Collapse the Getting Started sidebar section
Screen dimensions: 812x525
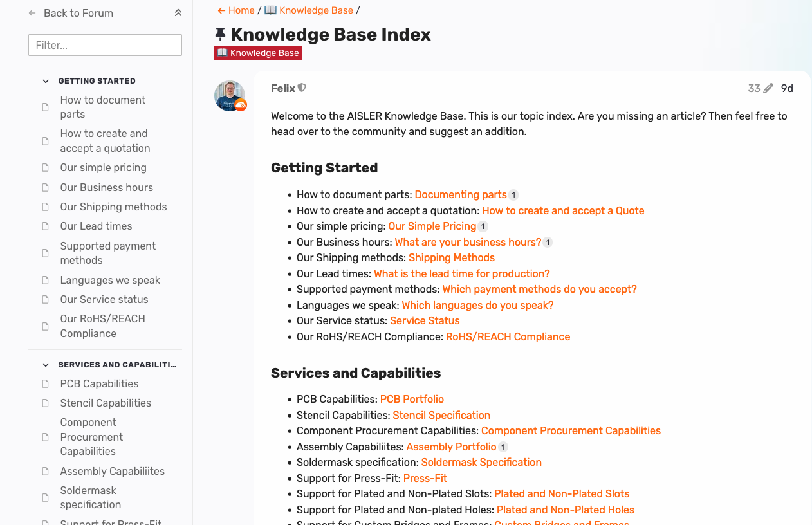pos(46,81)
